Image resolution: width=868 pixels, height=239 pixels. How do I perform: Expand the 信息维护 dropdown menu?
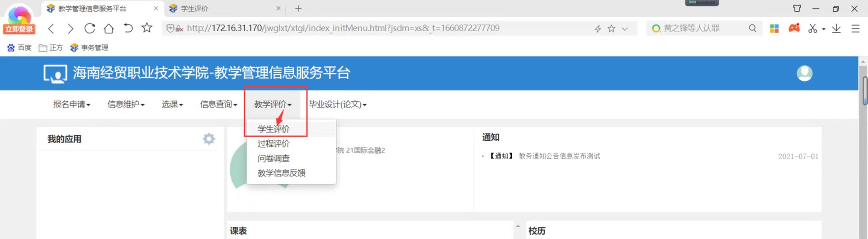click(126, 105)
